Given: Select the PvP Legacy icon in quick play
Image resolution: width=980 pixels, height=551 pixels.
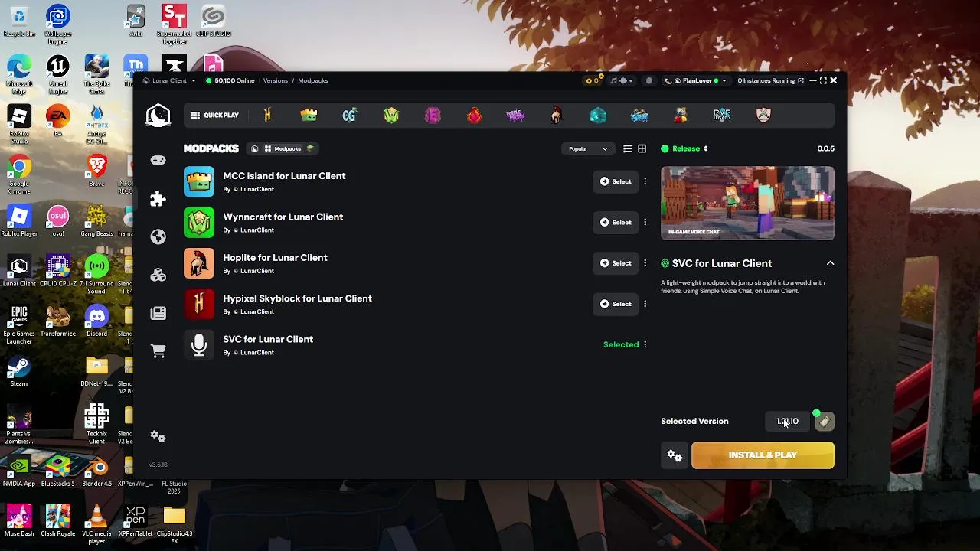Looking at the screenshot, I should tap(722, 115).
